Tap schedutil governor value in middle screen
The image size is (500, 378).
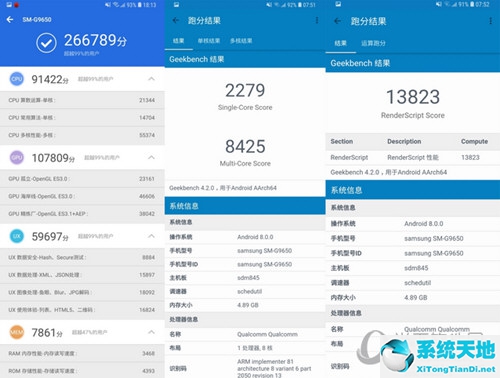[249, 291]
